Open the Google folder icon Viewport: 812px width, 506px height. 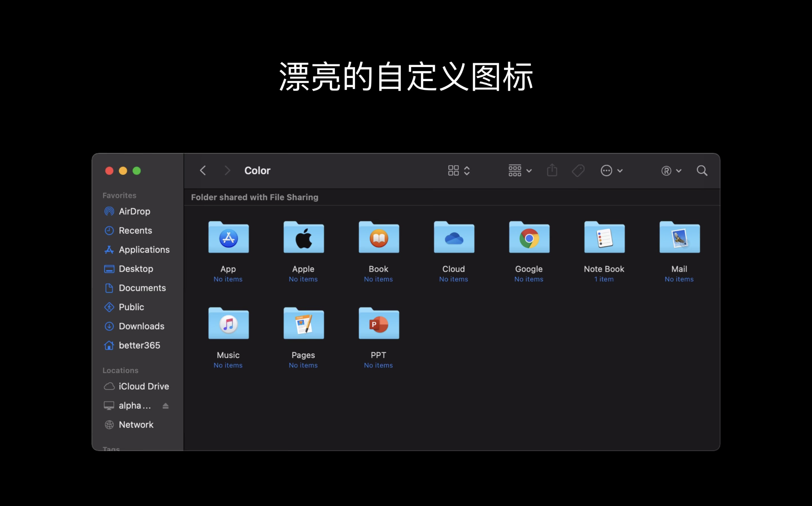point(529,237)
